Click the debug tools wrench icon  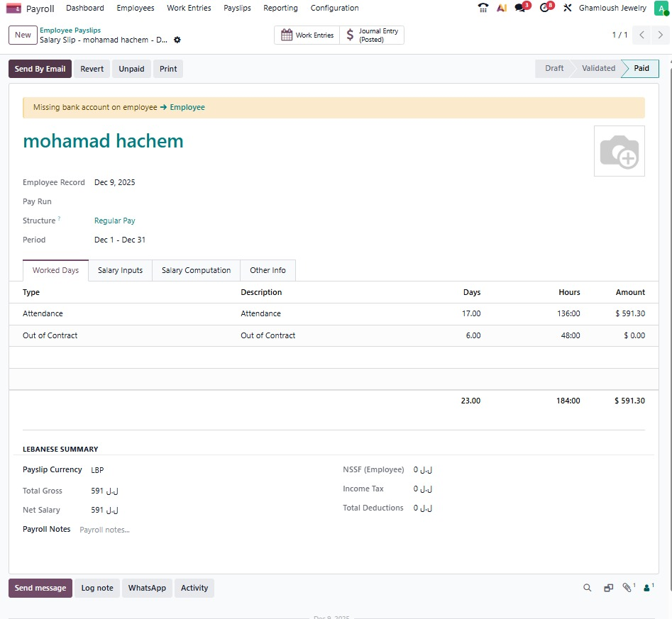pos(567,9)
